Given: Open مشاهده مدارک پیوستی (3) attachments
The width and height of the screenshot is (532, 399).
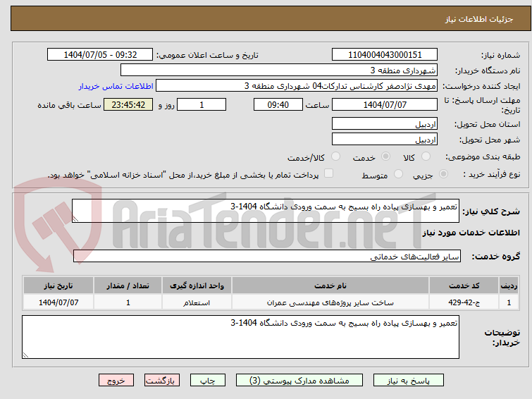Looking at the screenshot, I should pos(299,381).
